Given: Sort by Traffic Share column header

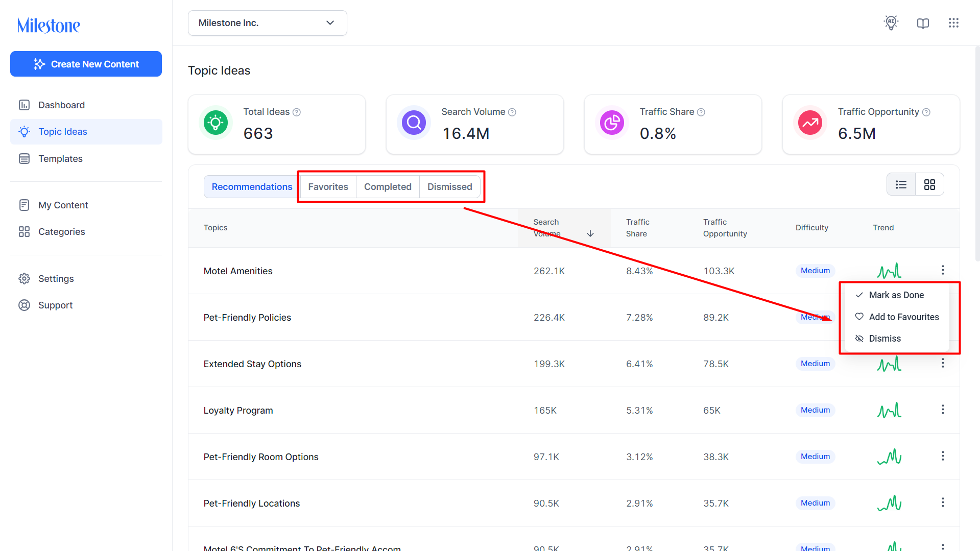Looking at the screenshot, I should coord(637,228).
